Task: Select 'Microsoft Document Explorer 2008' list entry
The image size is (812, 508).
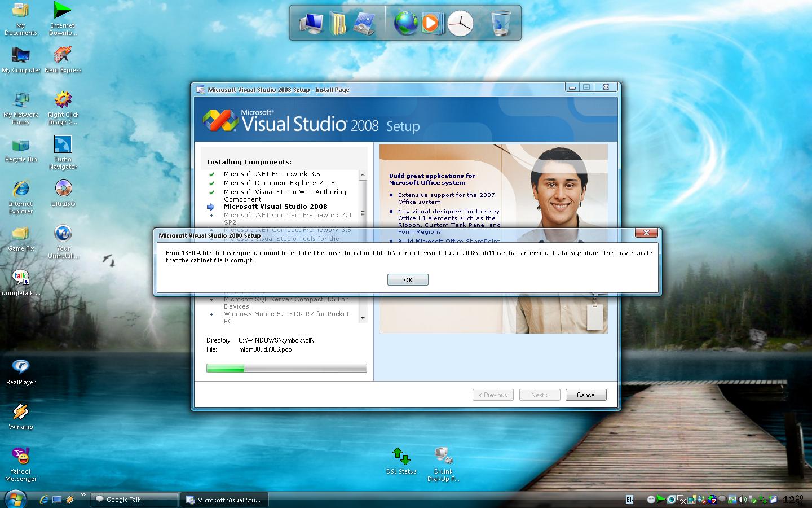Action: point(279,183)
